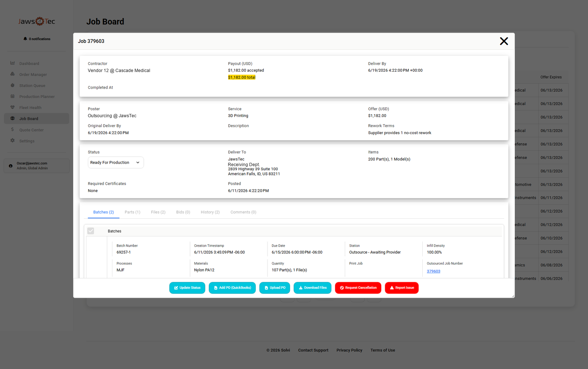Open the Comments (0) tab
Viewport: 588px width, 369px height.
(243, 212)
